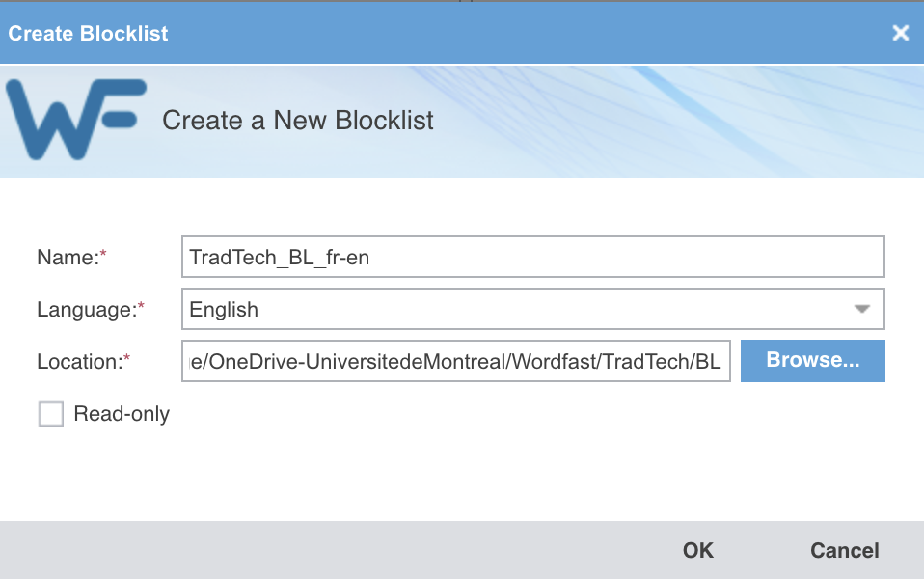Confirm with the OK button
Viewport: 924px width, 579px height.
point(697,551)
